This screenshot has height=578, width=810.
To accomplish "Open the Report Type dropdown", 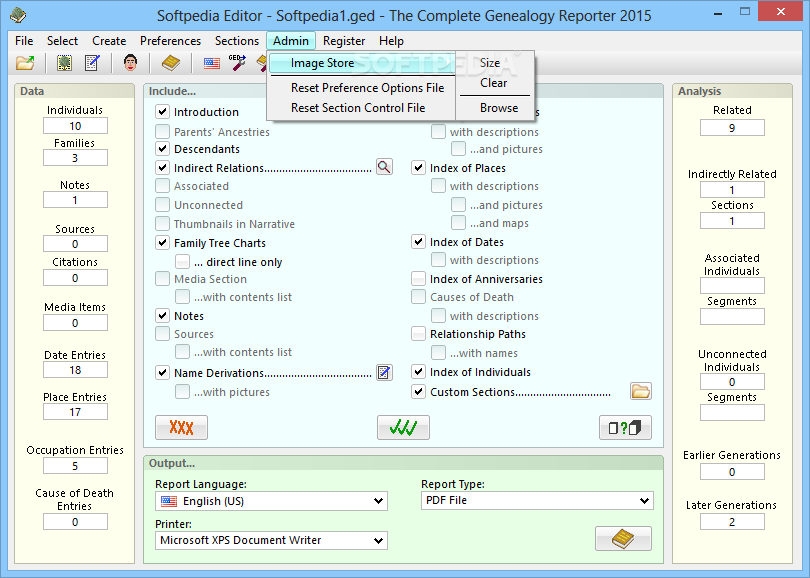I will 537,500.
